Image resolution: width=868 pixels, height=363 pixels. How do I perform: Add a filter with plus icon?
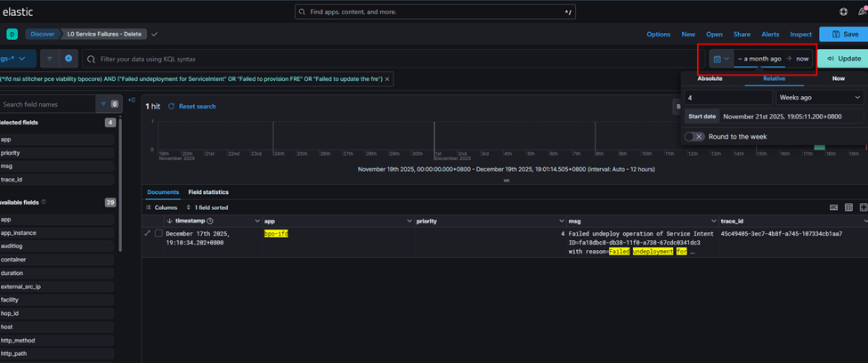[x=68, y=58]
